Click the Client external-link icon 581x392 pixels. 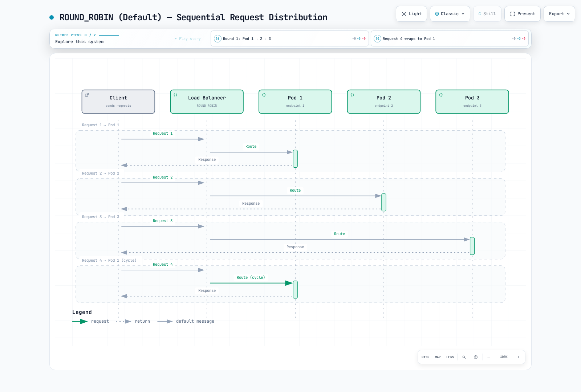(x=87, y=95)
